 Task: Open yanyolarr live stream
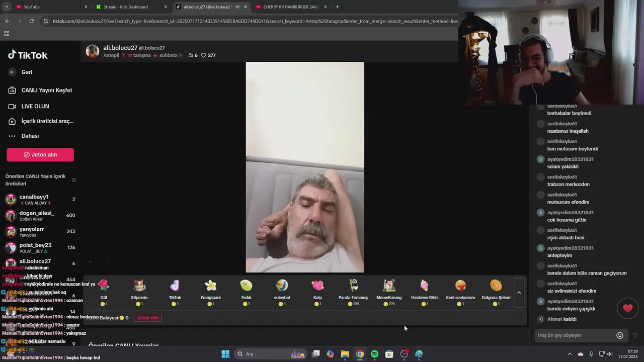point(40,231)
